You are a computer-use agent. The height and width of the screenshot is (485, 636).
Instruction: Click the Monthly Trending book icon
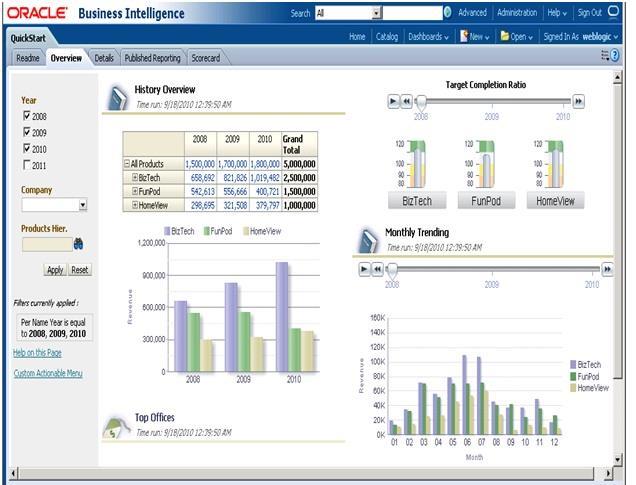pyautogui.click(x=368, y=240)
